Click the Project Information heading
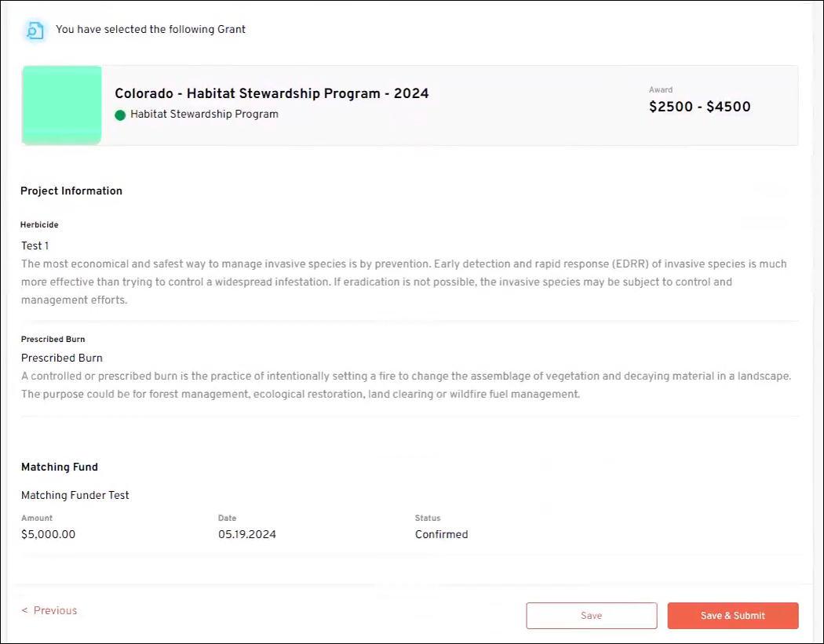This screenshot has height=644, width=824. pyautogui.click(x=71, y=191)
